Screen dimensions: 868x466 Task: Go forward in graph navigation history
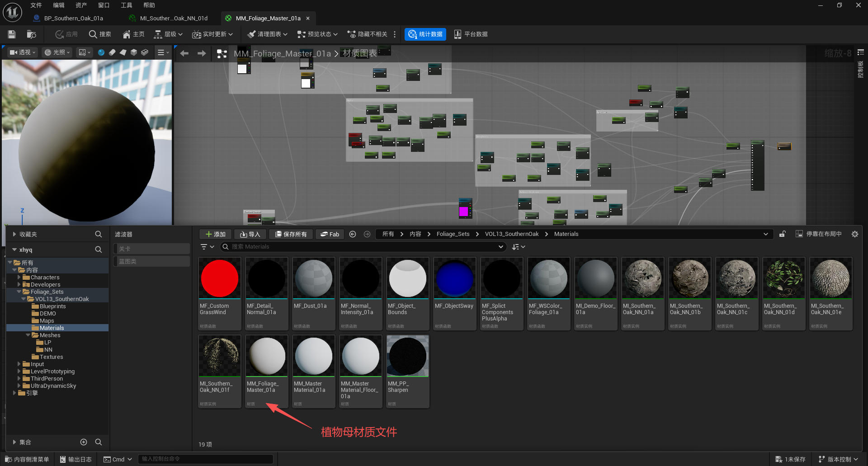202,53
